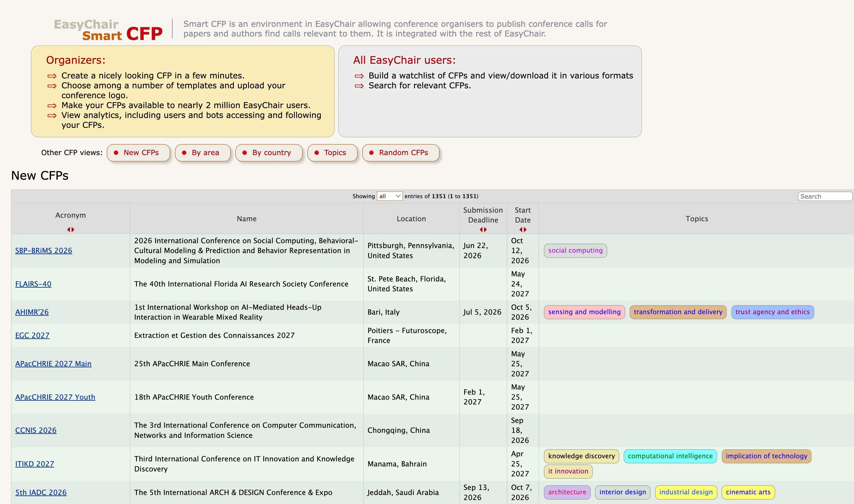Open the Topics view

coord(332,152)
